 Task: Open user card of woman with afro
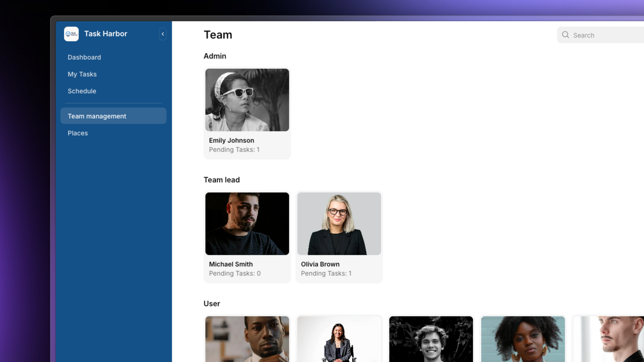pyautogui.click(x=523, y=339)
